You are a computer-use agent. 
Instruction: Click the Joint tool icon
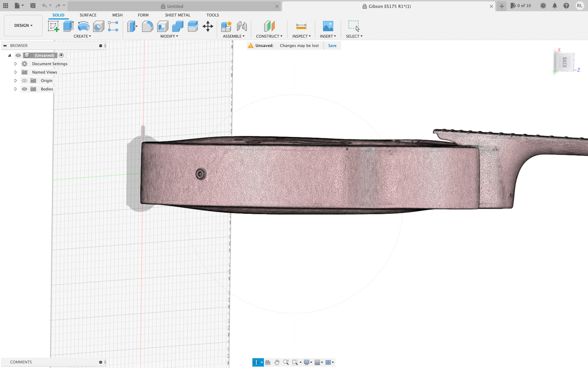click(x=242, y=26)
